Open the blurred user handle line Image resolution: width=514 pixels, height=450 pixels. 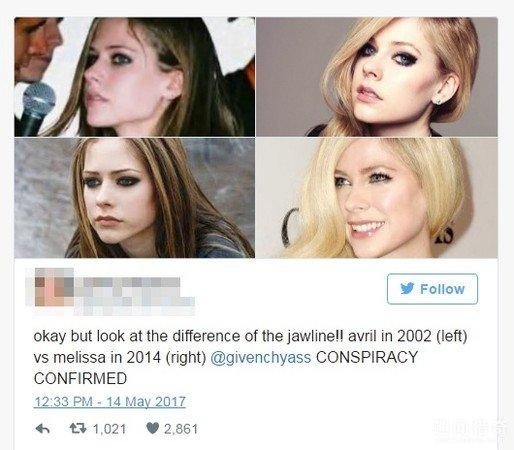point(134,303)
